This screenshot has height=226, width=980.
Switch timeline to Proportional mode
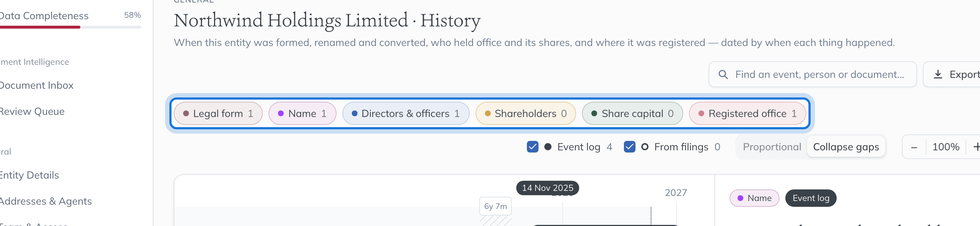[x=772, y=147]
